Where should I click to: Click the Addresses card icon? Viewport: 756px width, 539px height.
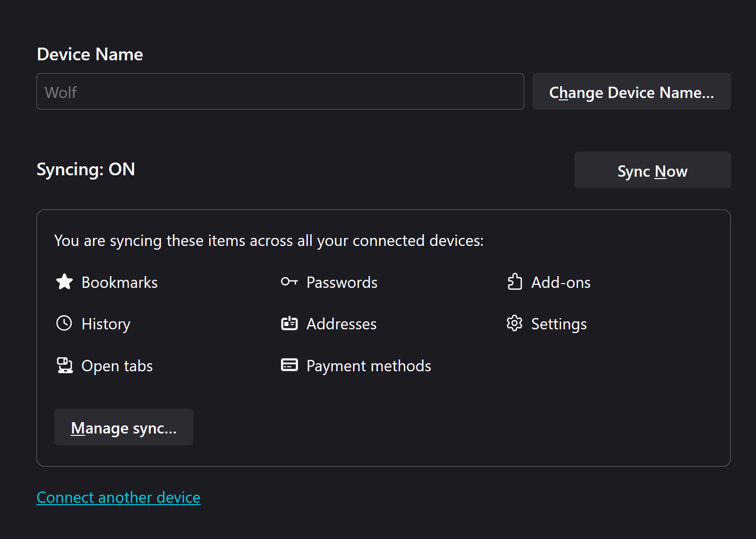click(x=289, y=323)
